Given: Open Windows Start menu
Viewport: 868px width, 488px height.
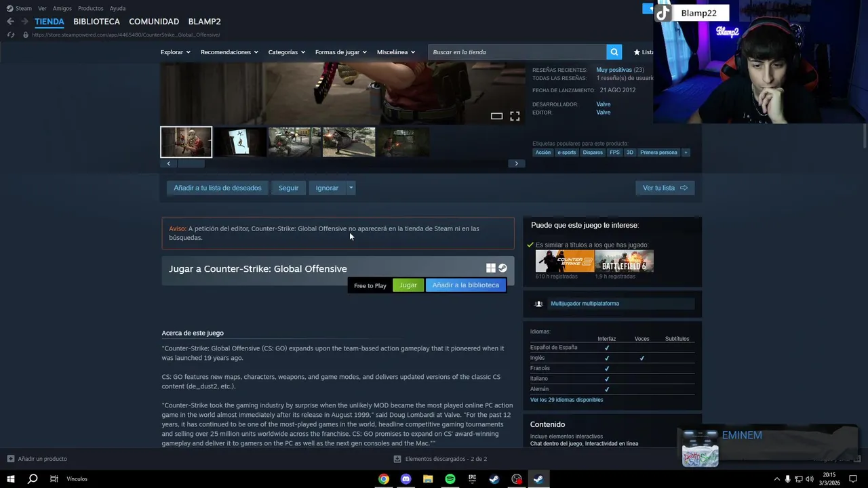Looking at the screenshot, I should click(11, 479).
